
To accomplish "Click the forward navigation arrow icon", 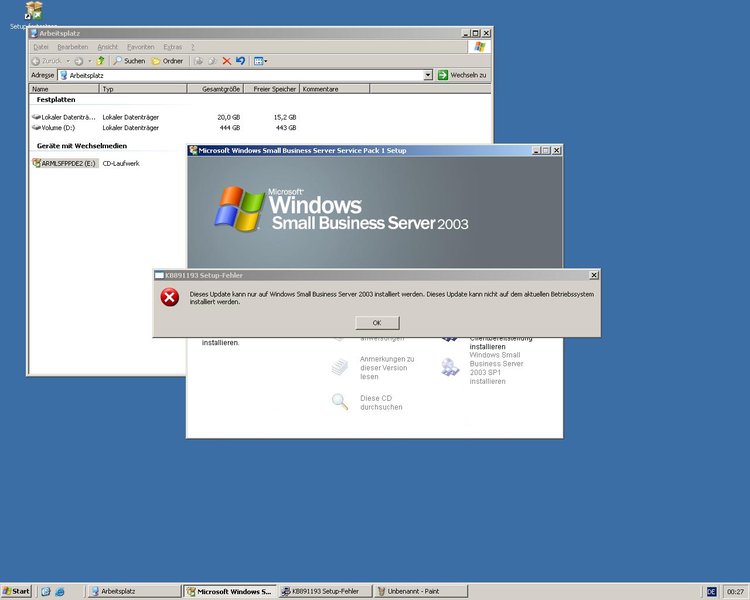I will tap(79, 61).
